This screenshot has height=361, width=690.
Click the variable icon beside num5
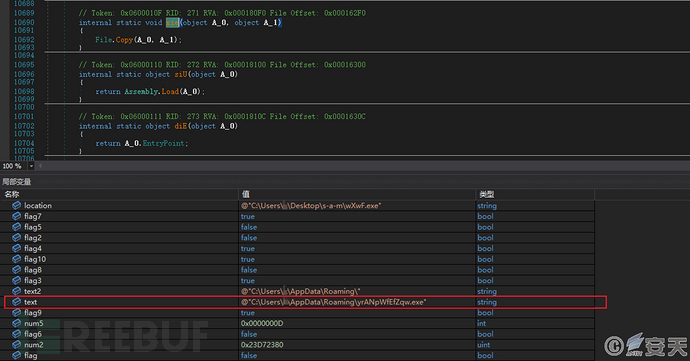[x=17, y=323]
